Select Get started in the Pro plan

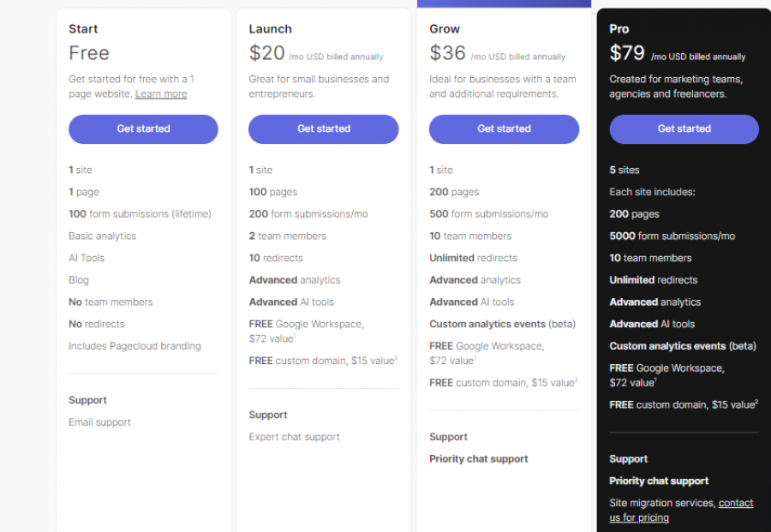point(684,129)
